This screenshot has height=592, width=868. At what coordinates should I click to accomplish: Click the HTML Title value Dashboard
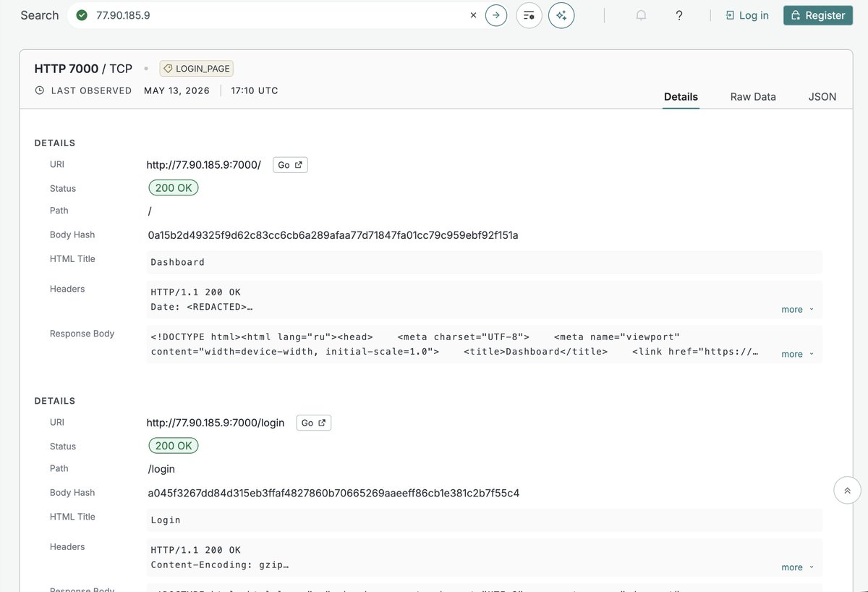coord(178,262)
